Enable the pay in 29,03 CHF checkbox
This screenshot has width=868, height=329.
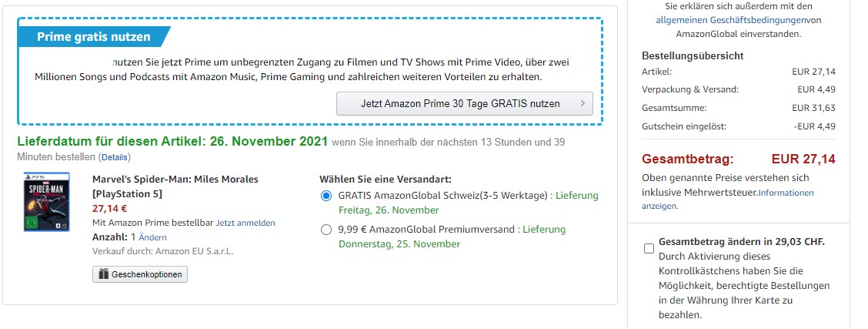point(649,248)
